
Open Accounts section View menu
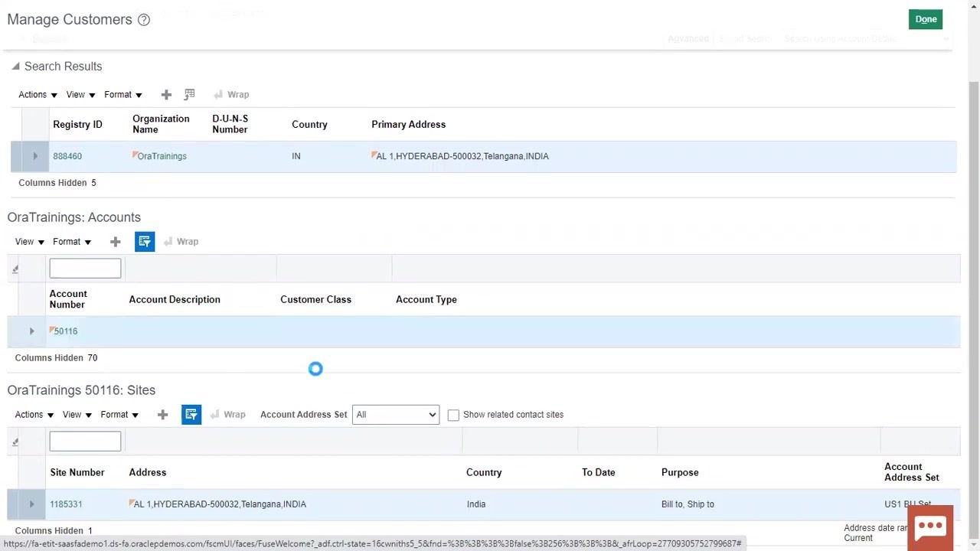pyautogui.click(x=30, y=242)
